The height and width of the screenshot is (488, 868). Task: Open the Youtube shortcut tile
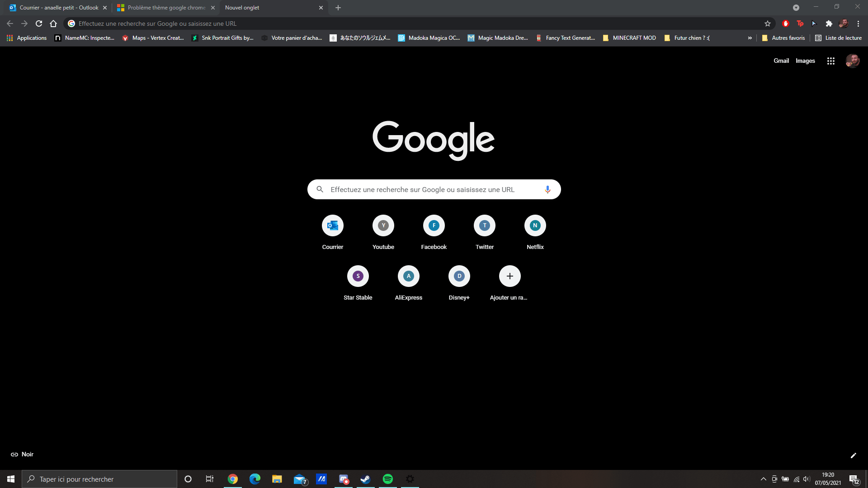(383, 225)
